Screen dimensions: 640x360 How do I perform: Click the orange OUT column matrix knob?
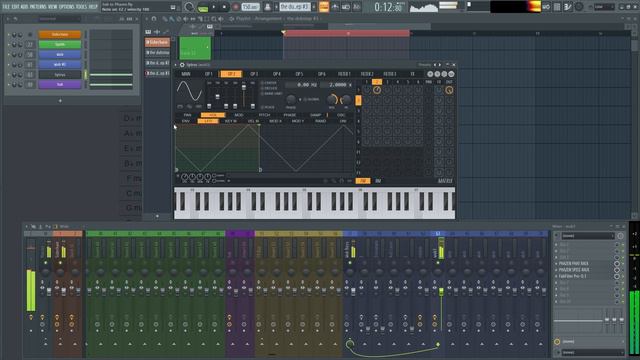[x=449, y=90]
